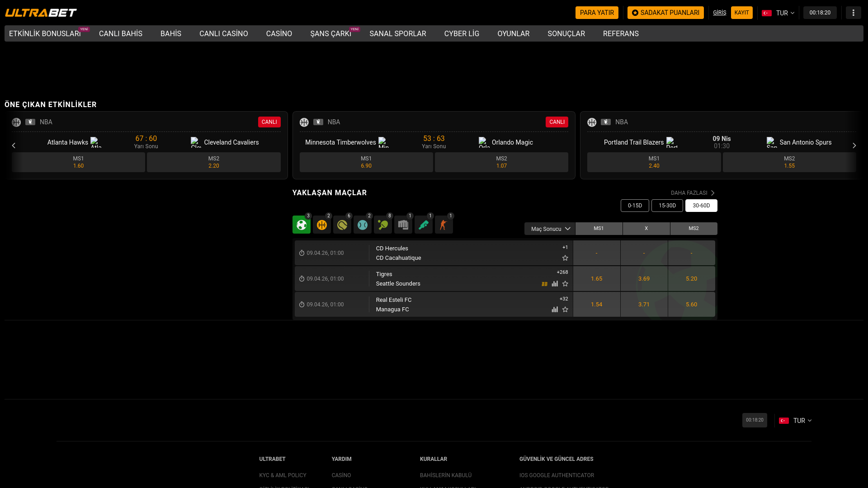Click basketball icon on Hawks card
Viewport: 868px width, 488px height.
click(16, 122)
